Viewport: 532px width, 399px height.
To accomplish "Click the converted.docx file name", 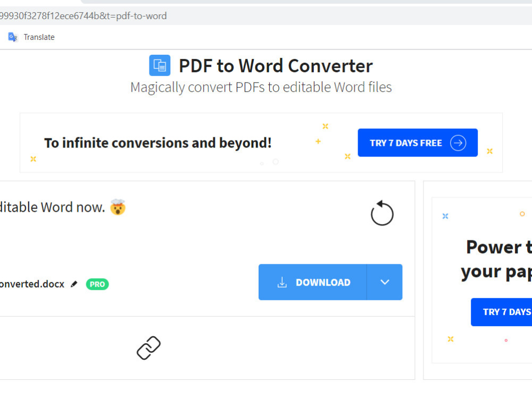I will (x=32, y=284).
